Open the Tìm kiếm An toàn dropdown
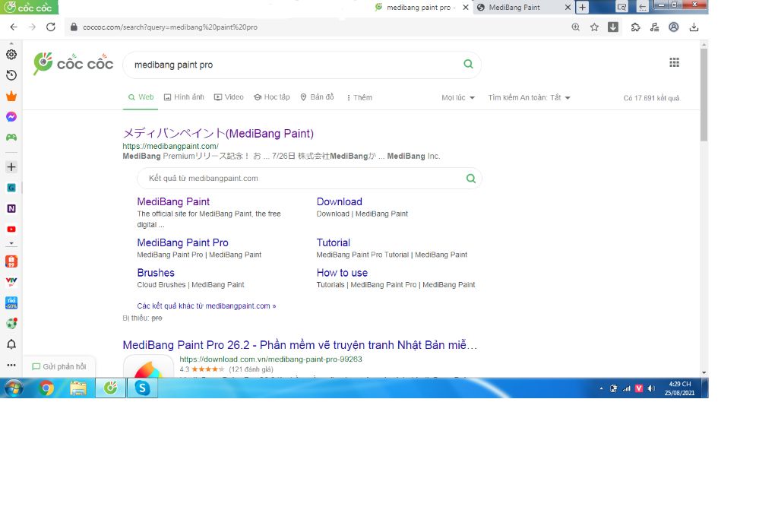The image size is (778, 532). click(x=529, y=98)
